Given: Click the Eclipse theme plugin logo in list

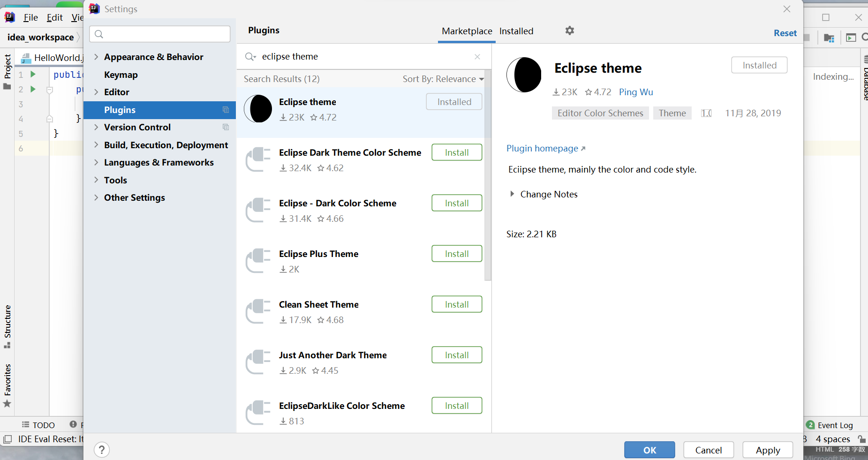Looking at the screenshot, I should (x=258, y=109).
